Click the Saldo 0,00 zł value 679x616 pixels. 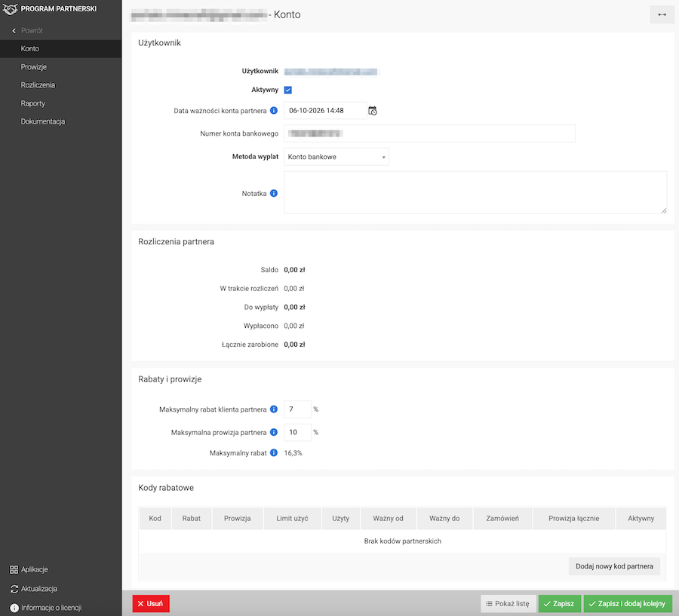(x=294, y=270)
